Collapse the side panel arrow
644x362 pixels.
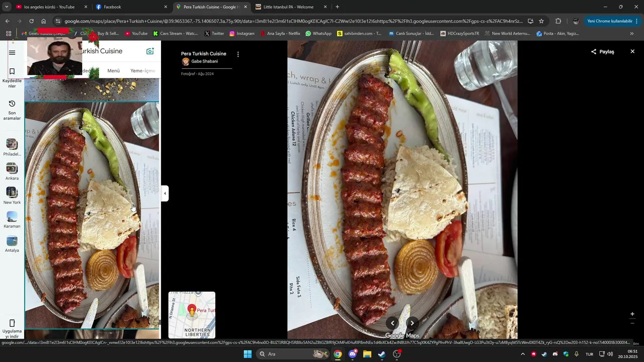[x=165, y=193]
